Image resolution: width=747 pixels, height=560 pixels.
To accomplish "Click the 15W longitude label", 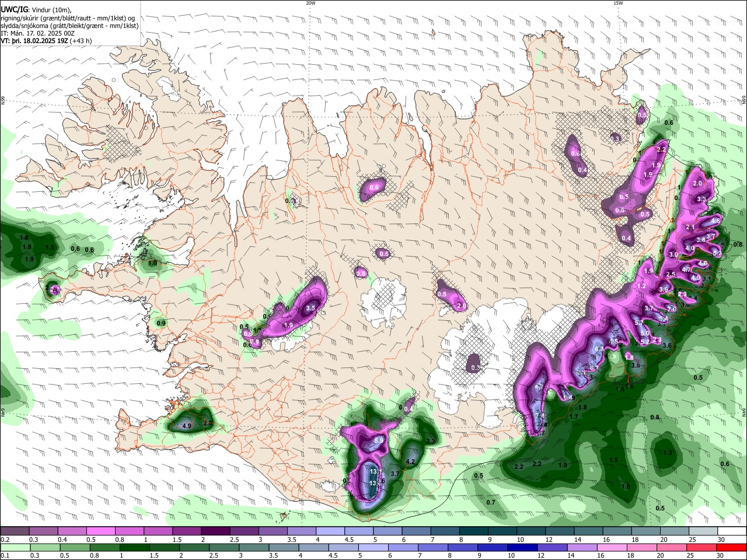I will 618,3.
